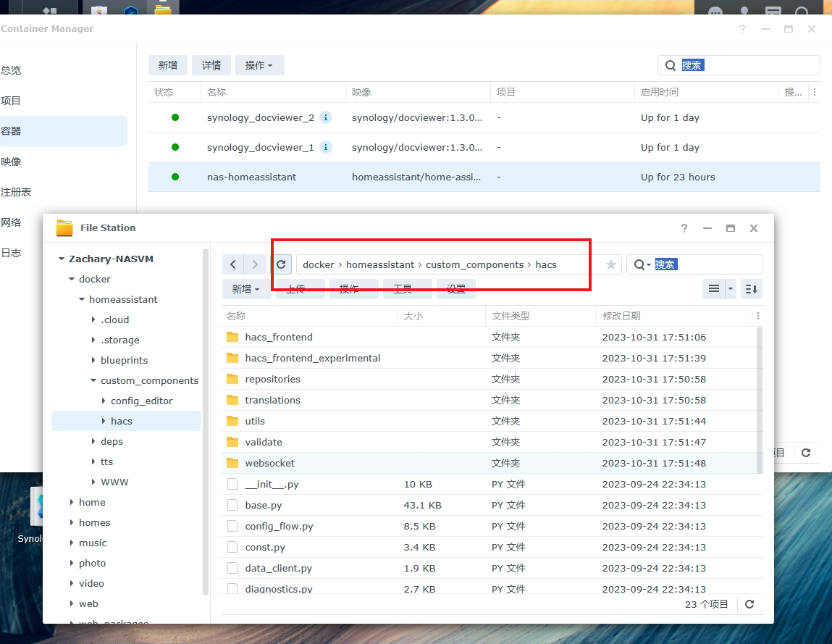This screenshot has width=832, height=644.
Task: Select the websocket folder icon
Action: tap(232, 463)
